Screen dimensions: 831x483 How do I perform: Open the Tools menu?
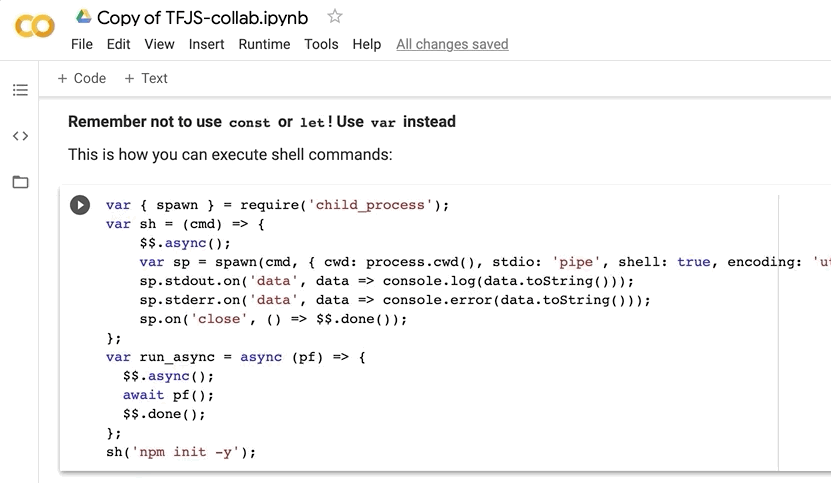coord(321,44)
